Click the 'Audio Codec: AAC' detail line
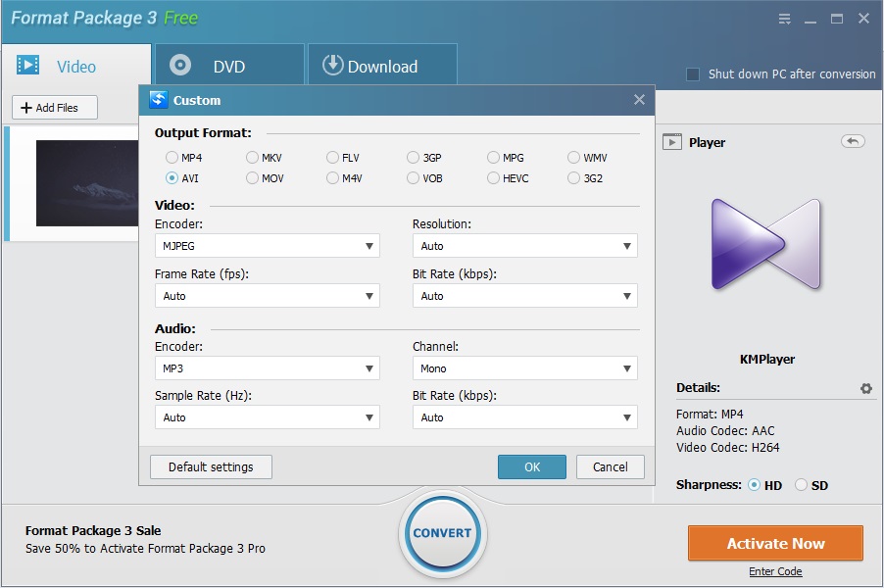Image resolution: width=884 pixels, height=588 pixels. point(725,431)
